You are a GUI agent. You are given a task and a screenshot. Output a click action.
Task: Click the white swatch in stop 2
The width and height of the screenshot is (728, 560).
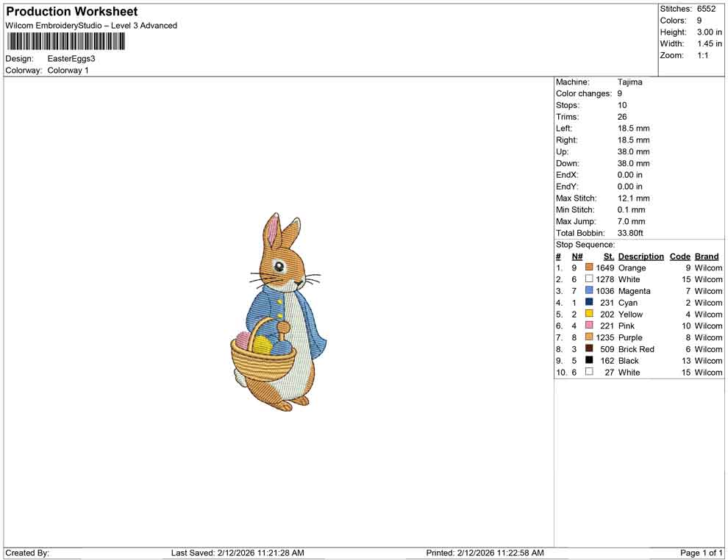[x=589, y=279]
